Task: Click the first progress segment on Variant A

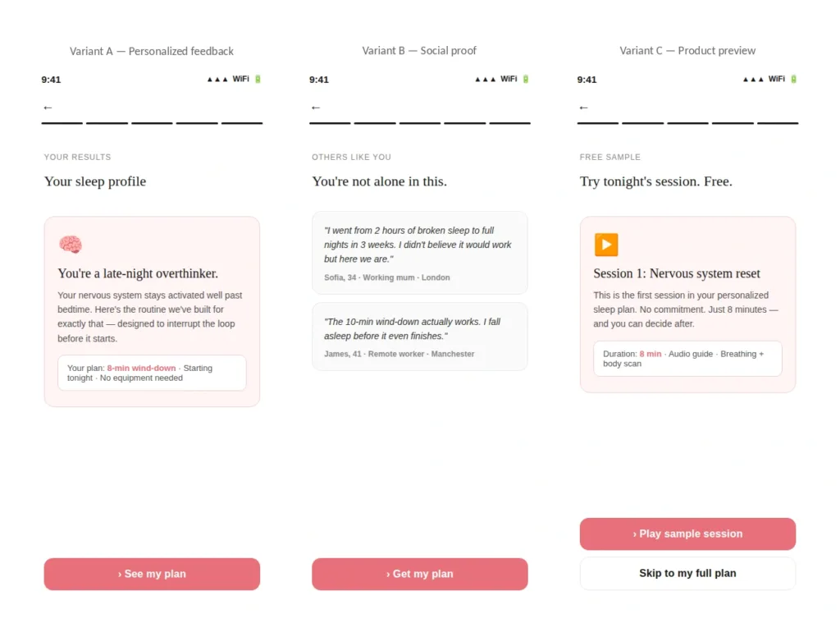Action: (x=62, y=123)
